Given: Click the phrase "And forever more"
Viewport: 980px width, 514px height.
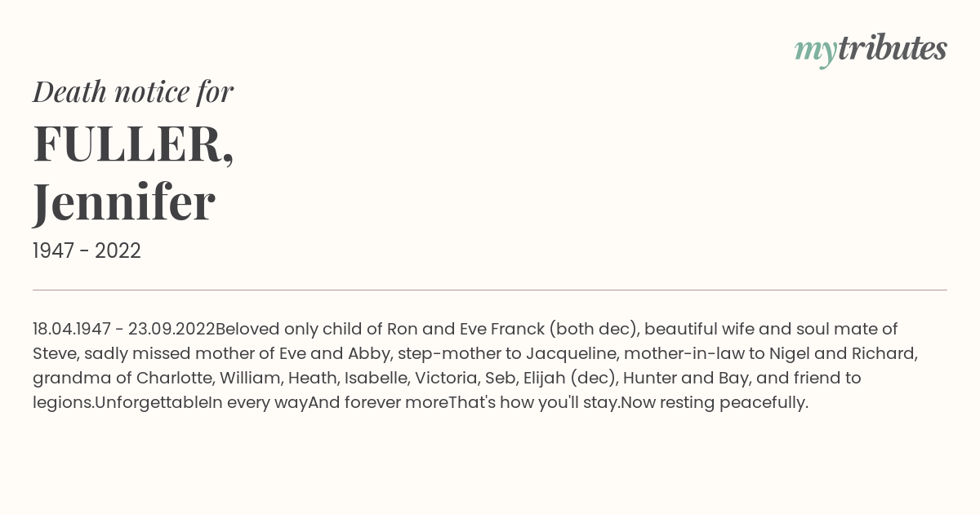Looking at the screenshot, I should [x=378, y=402].
